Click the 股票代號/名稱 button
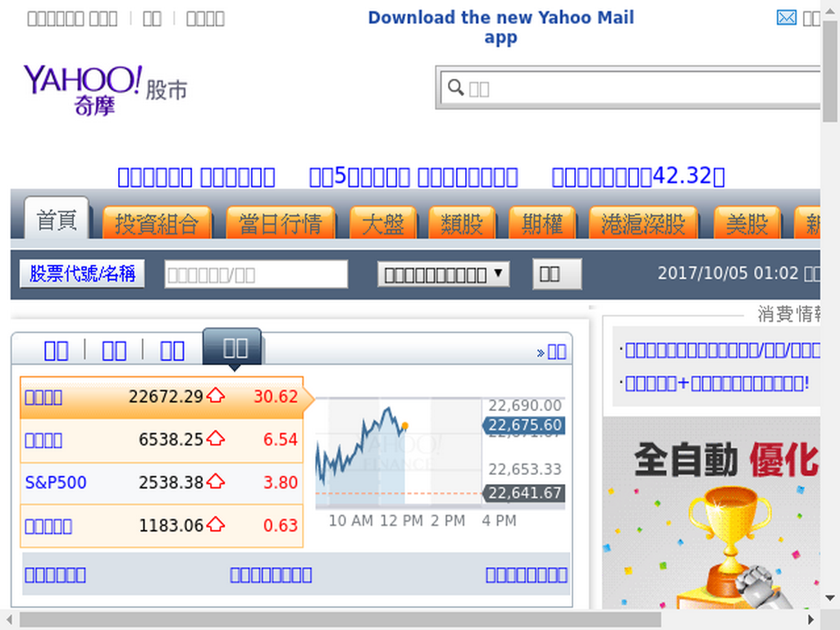The height and width of the screenshot is (630, 840). pyautogui.click(x=82, y=274)
